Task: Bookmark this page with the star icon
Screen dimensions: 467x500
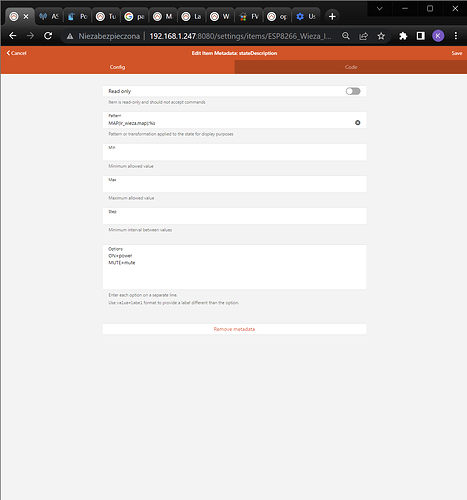Action: click(x=381, y=36)
